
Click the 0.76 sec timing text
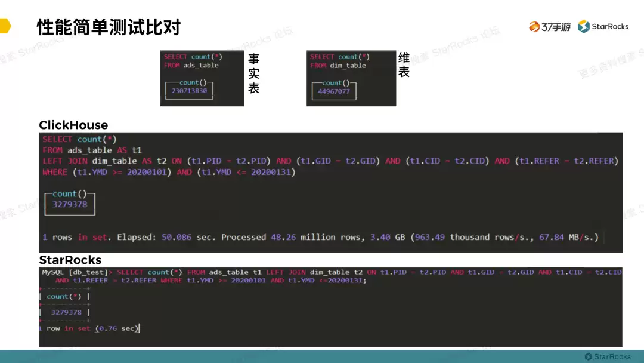pyautogui.click(x=117, y=328)
